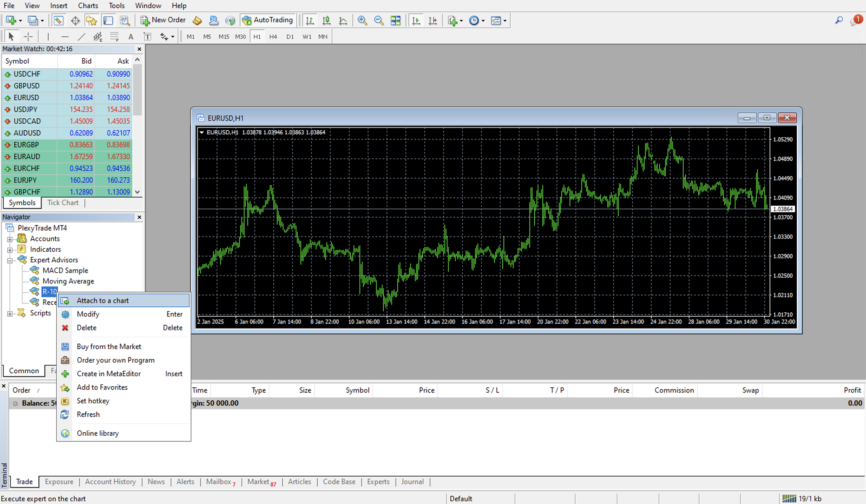Select the crosshair tool
866x504 pixels.
[28, 36]
